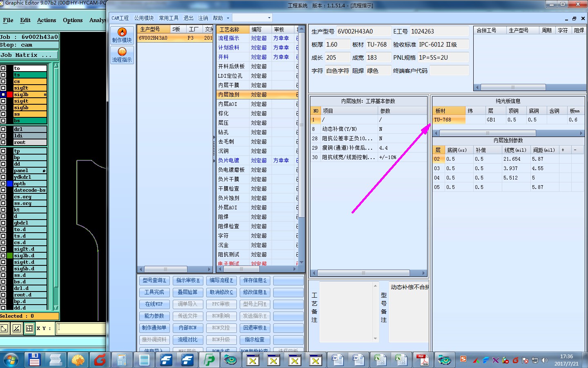Viewport: 588px width, 368px height.
Task: Click blue color swatch of npth layer
Action: coord(10,184)
